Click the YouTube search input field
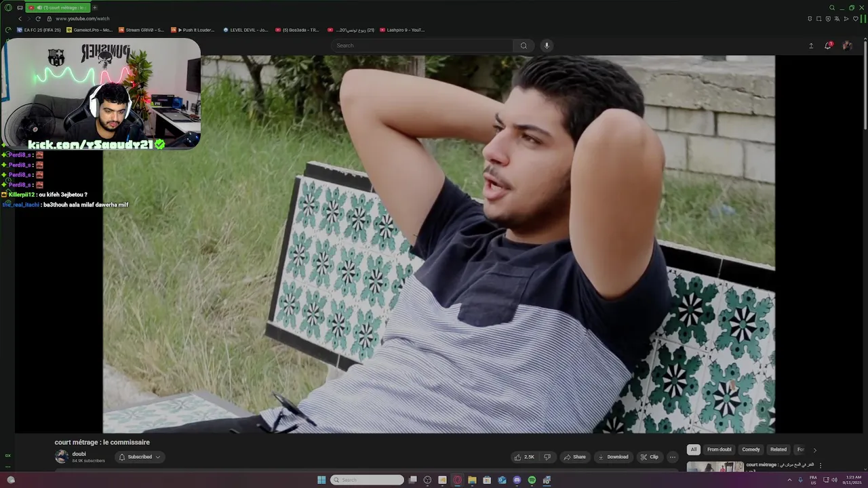 pyautogui.click(x=422, y=45)
